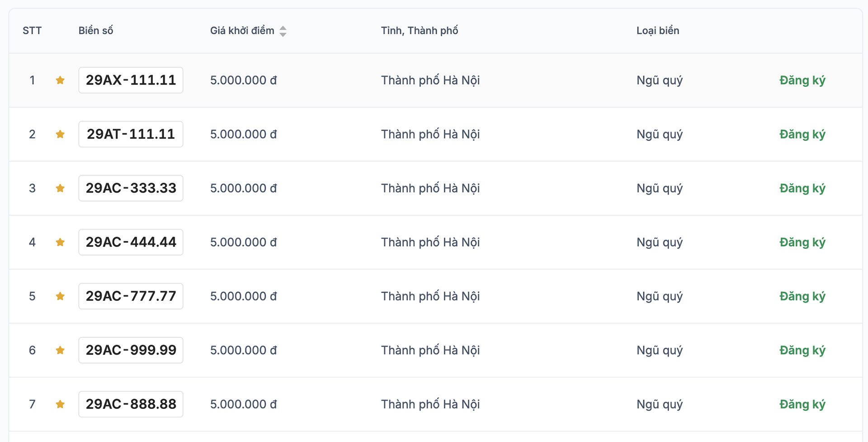This screenshot has width=868, height=442.
Task: Click the 29AX-111.11 license plate badge
Action: [x=131, y=81]
